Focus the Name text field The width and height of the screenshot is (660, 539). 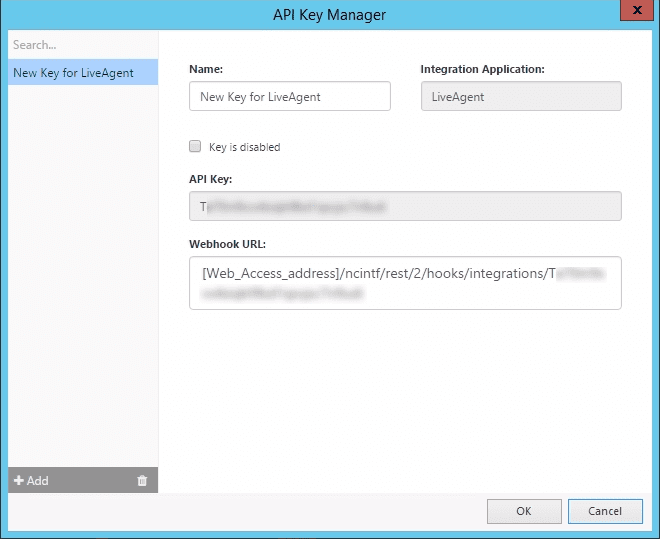289,97
